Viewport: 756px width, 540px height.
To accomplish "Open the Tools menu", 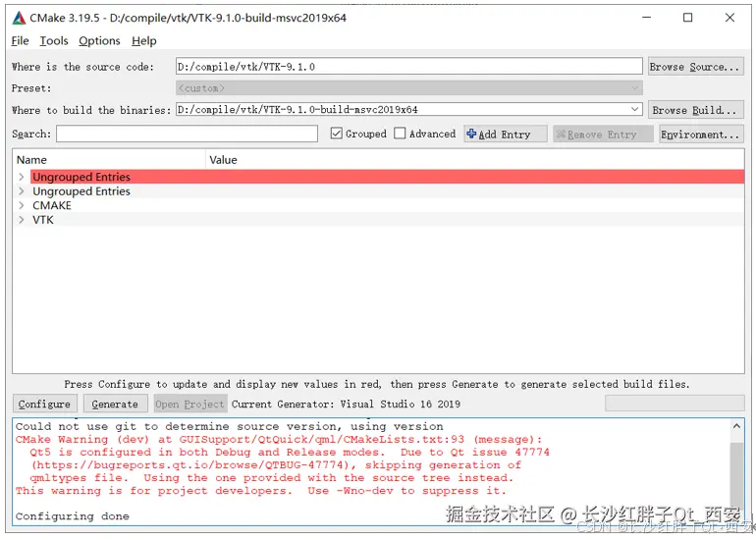I will click(x=54, y=41).
